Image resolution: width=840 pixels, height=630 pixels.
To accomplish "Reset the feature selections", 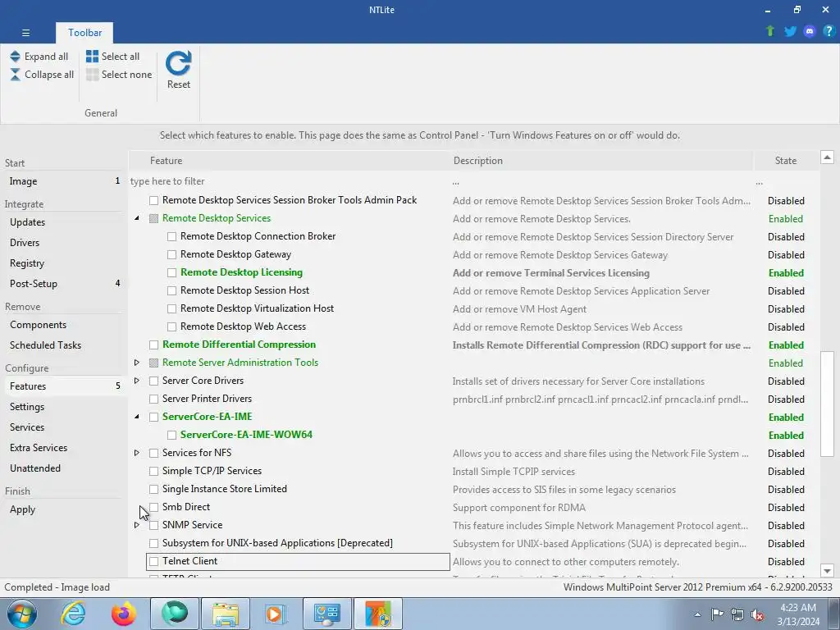I will click(x=178, y=71).
